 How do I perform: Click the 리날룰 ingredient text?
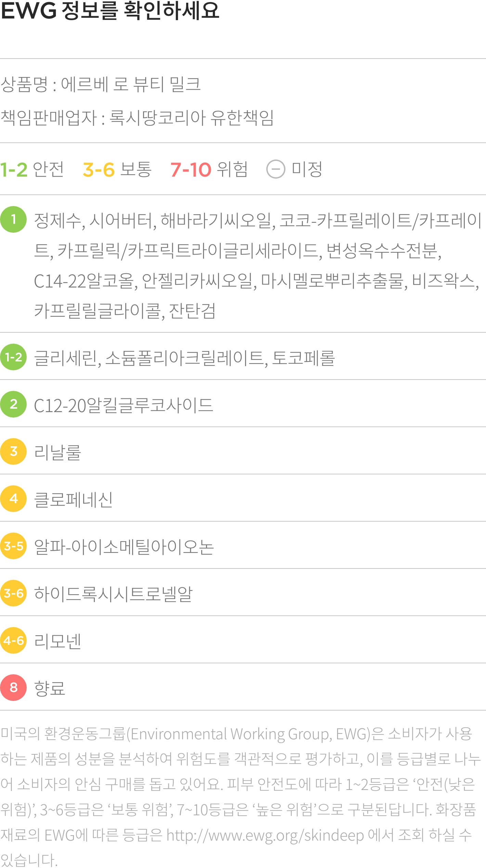tap(57, 452)
